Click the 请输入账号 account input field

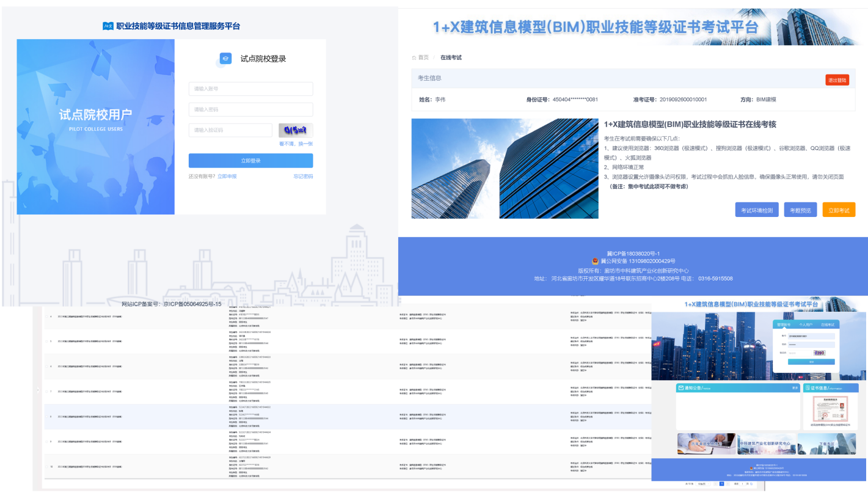(250, 89)
